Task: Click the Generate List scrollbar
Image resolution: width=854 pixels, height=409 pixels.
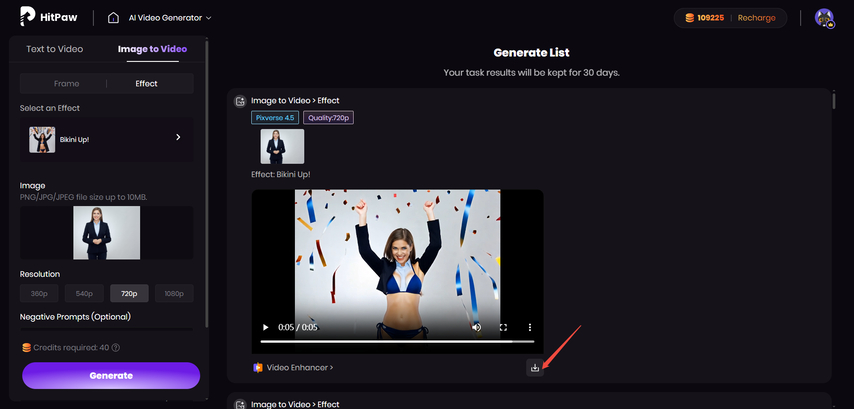Action: click(834, 102)
